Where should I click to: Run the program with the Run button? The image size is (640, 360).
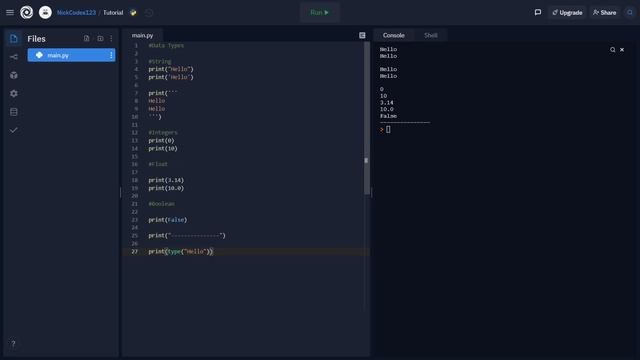(320, 13)
